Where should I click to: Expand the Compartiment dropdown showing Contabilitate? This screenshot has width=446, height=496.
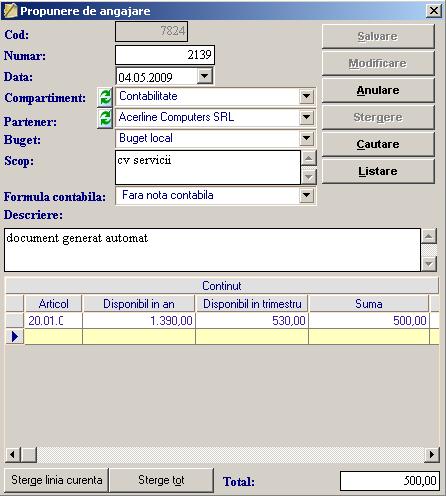click(306, 97)
